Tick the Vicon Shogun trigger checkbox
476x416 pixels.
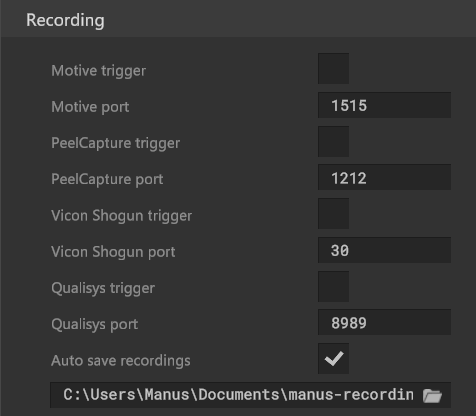pyautogui.click(x=333, y=213)
